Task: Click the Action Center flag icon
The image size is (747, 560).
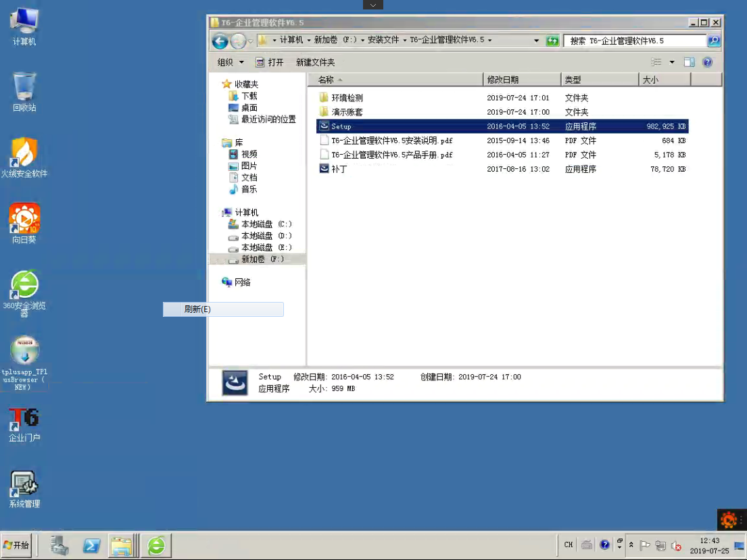Action: point(645,545)
